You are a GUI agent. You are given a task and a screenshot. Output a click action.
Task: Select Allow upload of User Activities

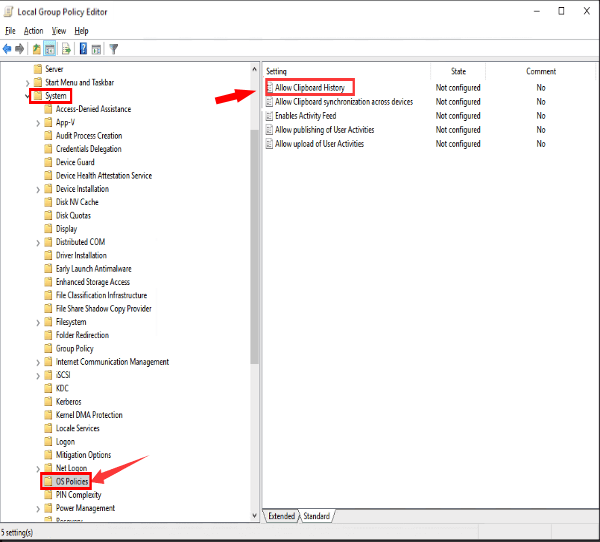(319, 144)
